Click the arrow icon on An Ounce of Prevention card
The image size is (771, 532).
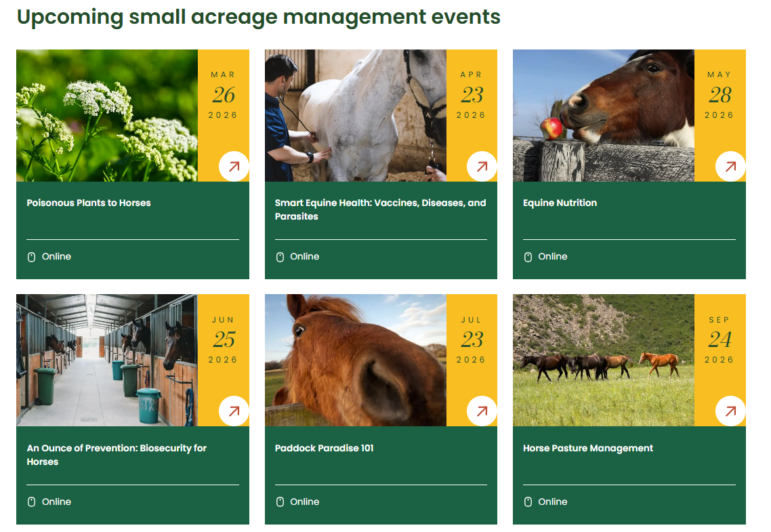[234, 411]
